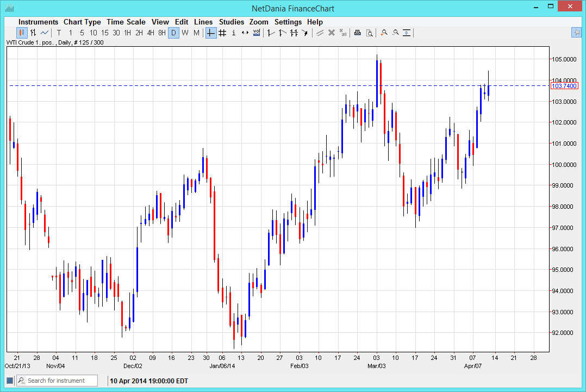Image resolution: width=586 pixels, height=392 pixels.
Task: Open the Studies menu
Action: point(231,22)
